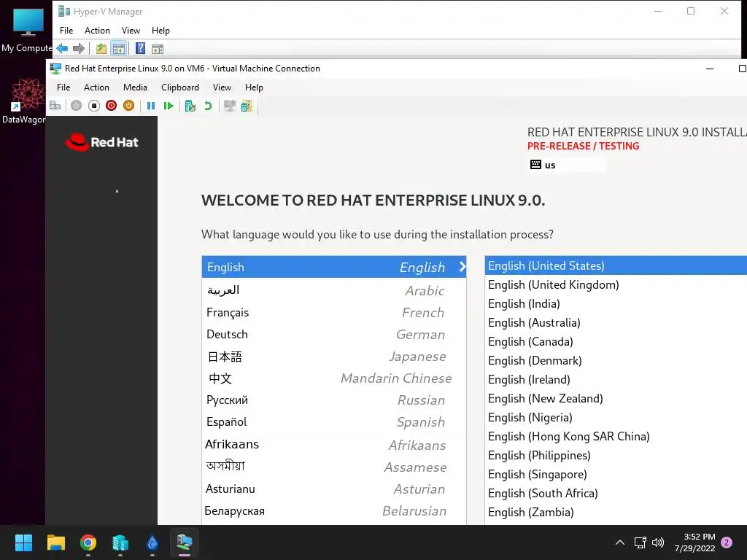This screenshot has height=560, width=747.
Task: Click Ctrl+Alt+Delete icon in VM toolbar
Action: coord(55,106)
